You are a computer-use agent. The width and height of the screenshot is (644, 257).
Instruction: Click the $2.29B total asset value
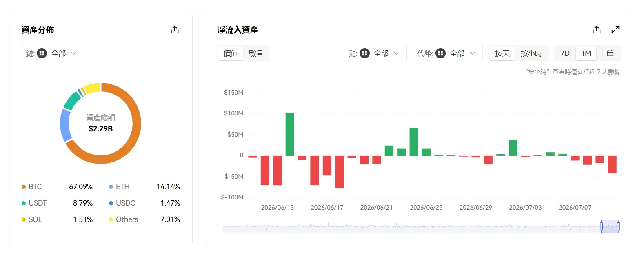(x=100, y=129)
